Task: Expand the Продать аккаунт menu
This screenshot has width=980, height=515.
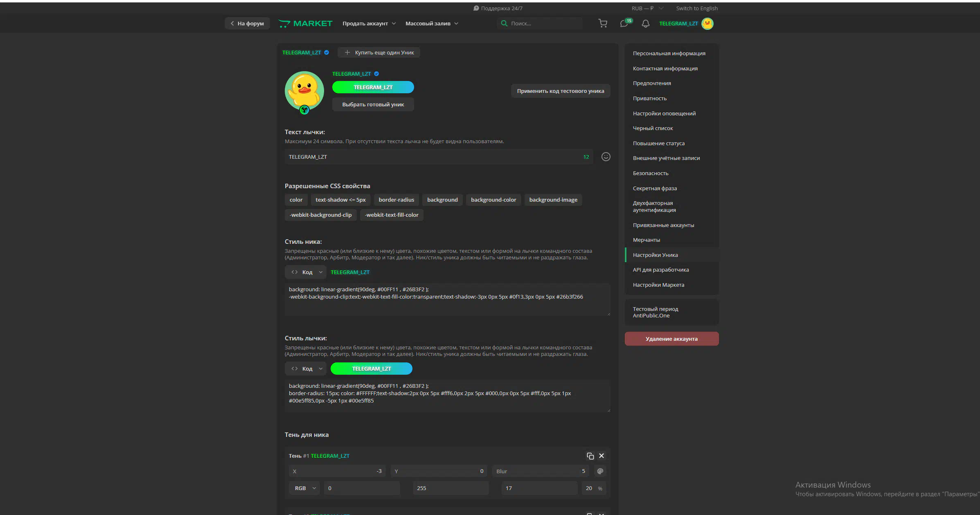Action: pos(369,24)
